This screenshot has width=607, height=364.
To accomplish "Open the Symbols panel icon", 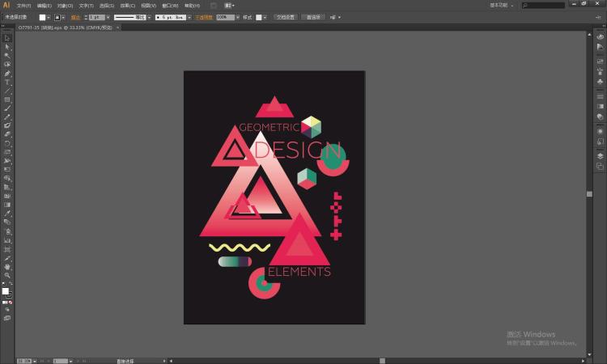I will click(600, 82).
